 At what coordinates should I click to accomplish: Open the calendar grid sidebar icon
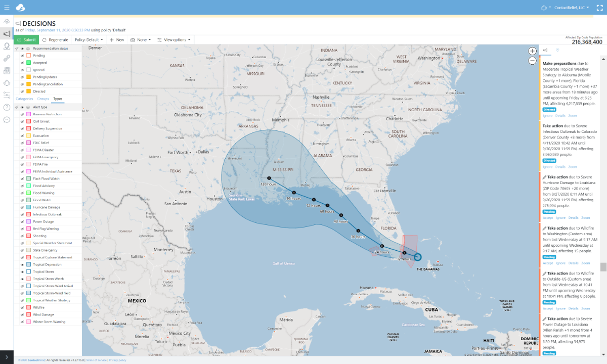click(7, 70)
